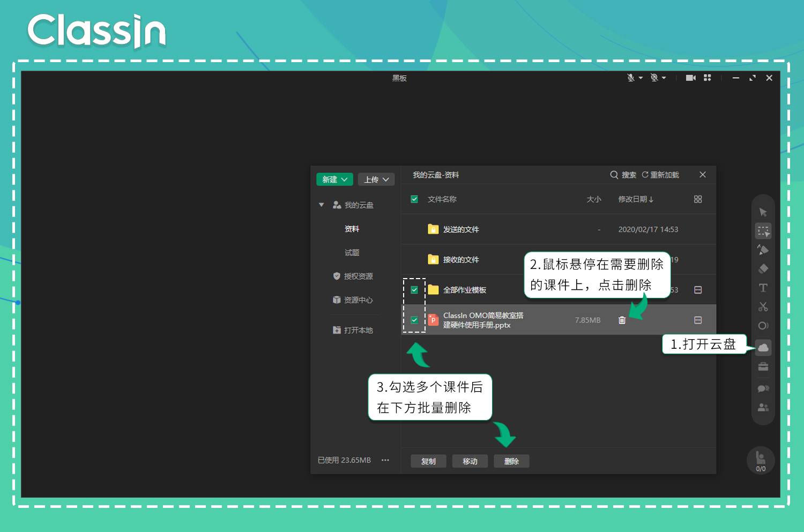Image resolution: width=804 pixels, height=532 pixels.
Task: Collapse the 我的云盘 tree triangle
Action: [x=322, y=205]
